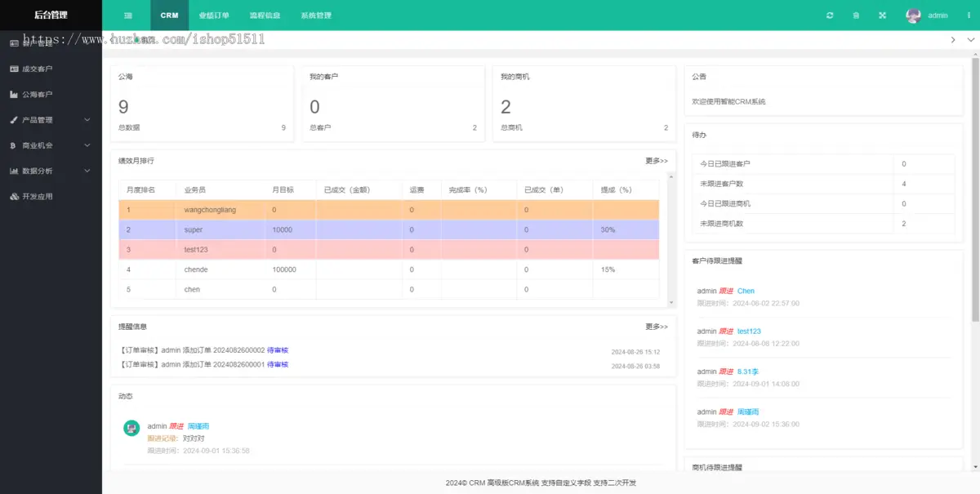
Task: Toggle fullscreen with the expand arrows icon
Action: point(882,16)
